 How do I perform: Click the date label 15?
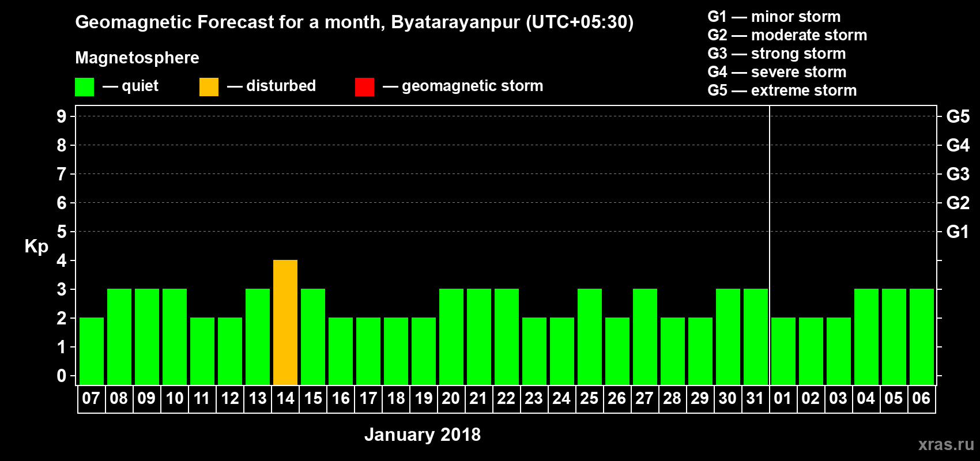tap(312, 398)
